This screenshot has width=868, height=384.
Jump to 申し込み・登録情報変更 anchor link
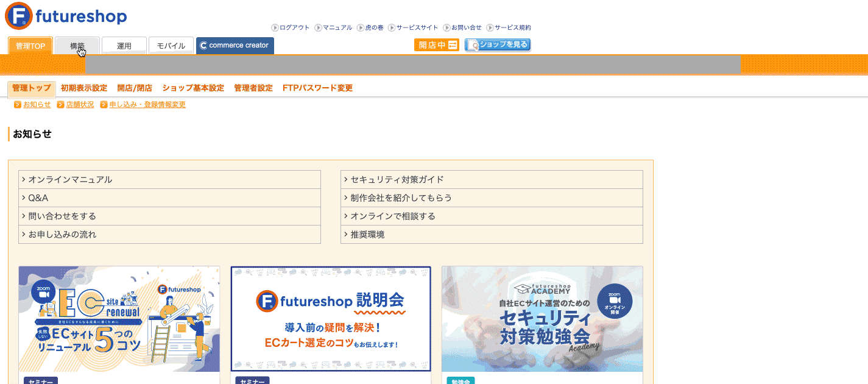point(147,105)
